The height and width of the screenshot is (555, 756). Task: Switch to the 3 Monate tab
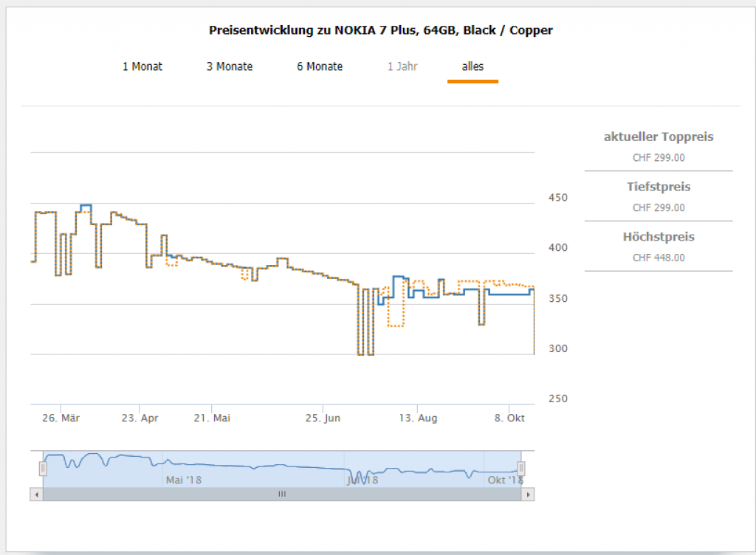pyautogui.click(x=230, y=66)
